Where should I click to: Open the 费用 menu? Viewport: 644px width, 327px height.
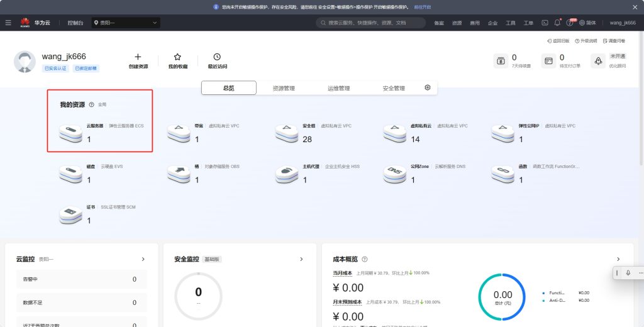pos(475,23)
